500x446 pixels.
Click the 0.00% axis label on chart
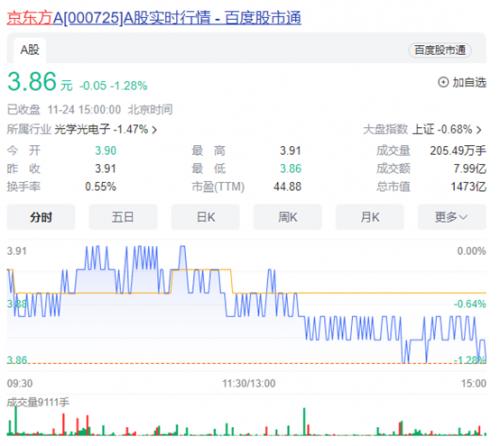(x=471, y=251)
